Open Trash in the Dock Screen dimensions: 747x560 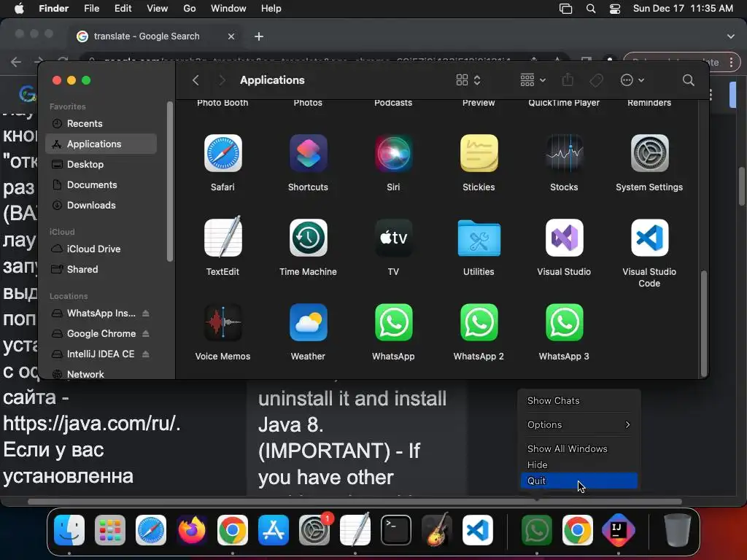678,530
